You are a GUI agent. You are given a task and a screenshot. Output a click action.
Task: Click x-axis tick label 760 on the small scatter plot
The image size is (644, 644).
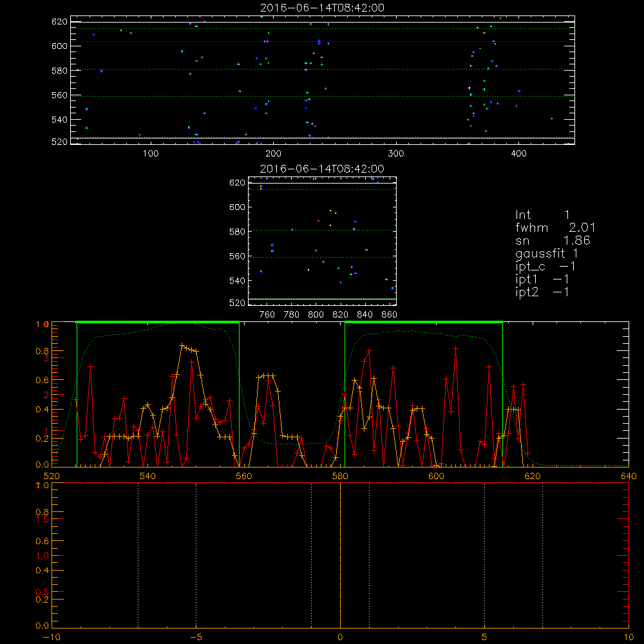(267, 315)
